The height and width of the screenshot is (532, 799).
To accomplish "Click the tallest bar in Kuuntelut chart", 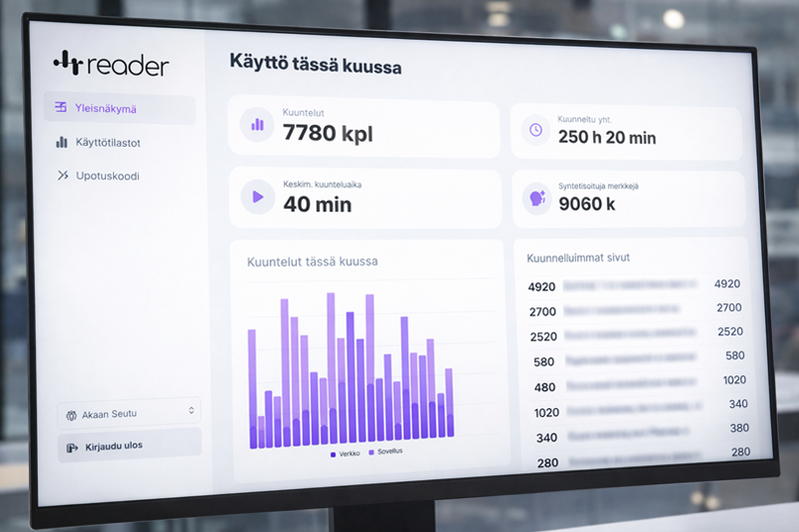I will tap(329, 367).
